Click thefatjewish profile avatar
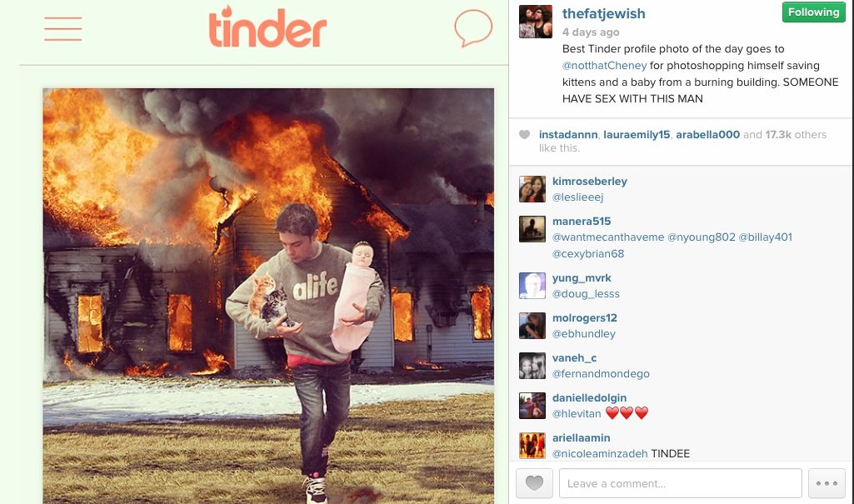Screen dimensions: 854x504 click(536, 22)
